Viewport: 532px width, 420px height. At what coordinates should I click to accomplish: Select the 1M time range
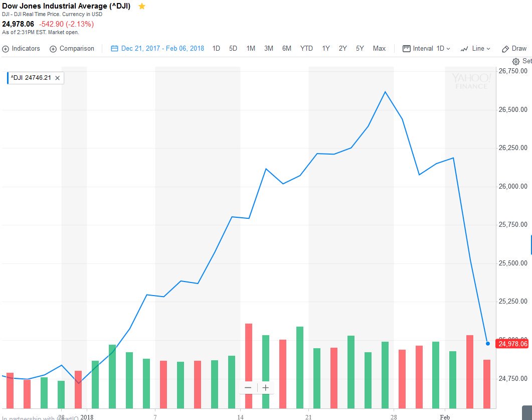(251, 49)
